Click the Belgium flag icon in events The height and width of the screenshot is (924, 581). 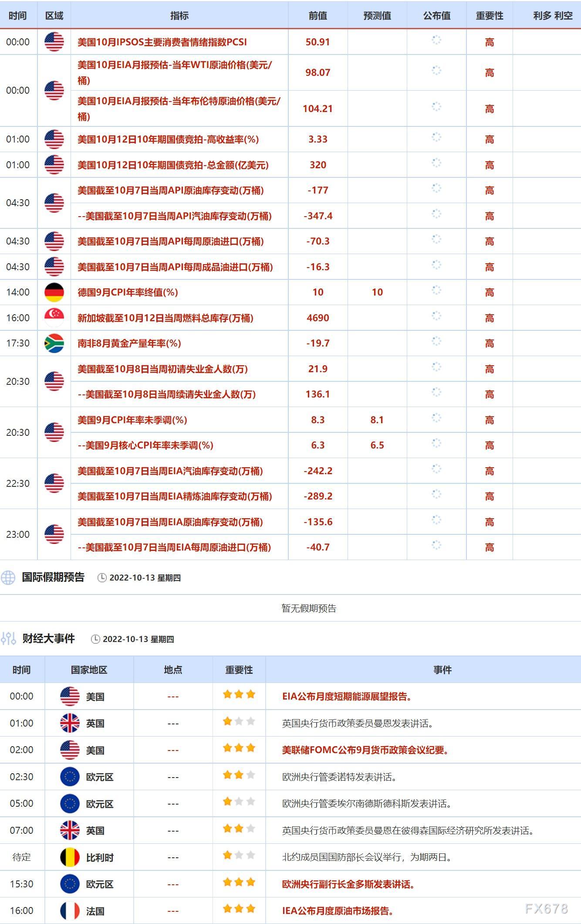tap(70, 857)
